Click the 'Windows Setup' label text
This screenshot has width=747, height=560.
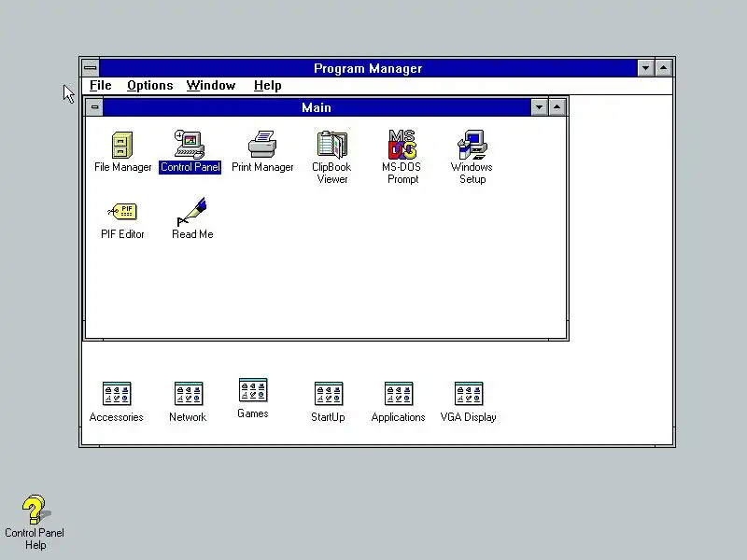click(472, 173)
